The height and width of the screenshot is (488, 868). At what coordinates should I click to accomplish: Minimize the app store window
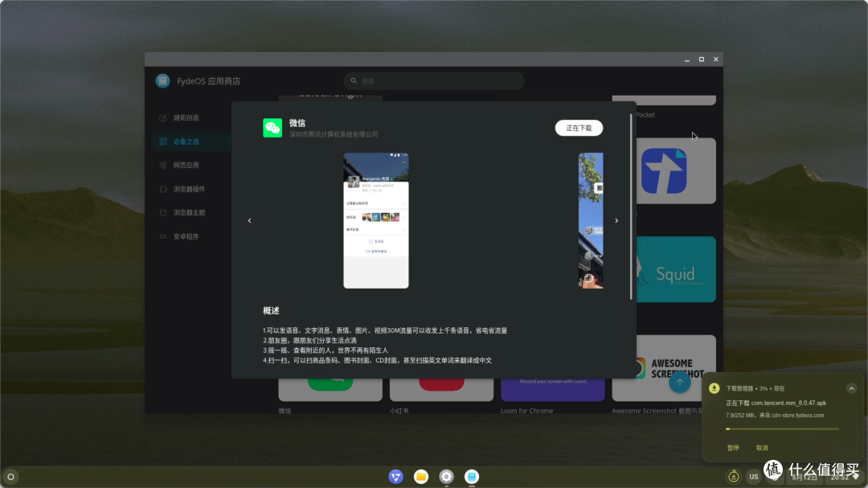point(687,59)
